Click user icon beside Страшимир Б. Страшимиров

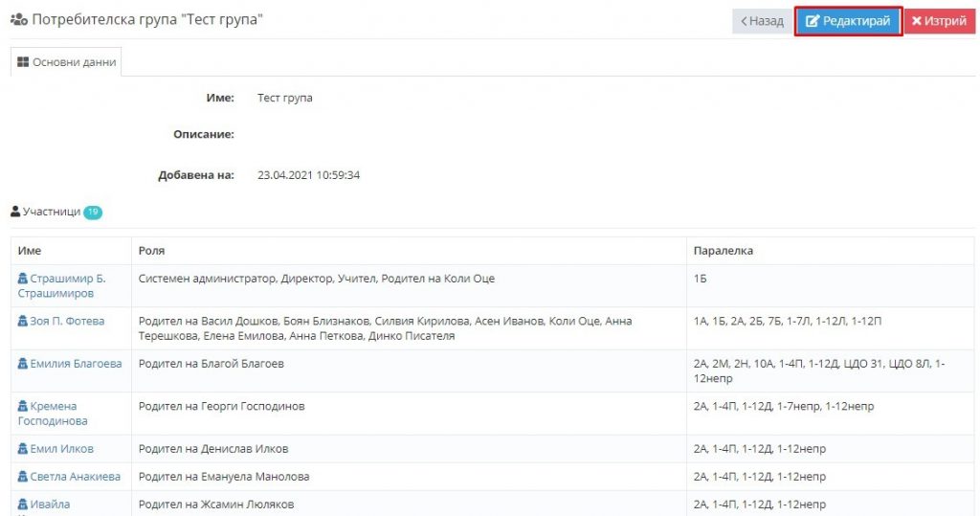click(x=23, y=279)
